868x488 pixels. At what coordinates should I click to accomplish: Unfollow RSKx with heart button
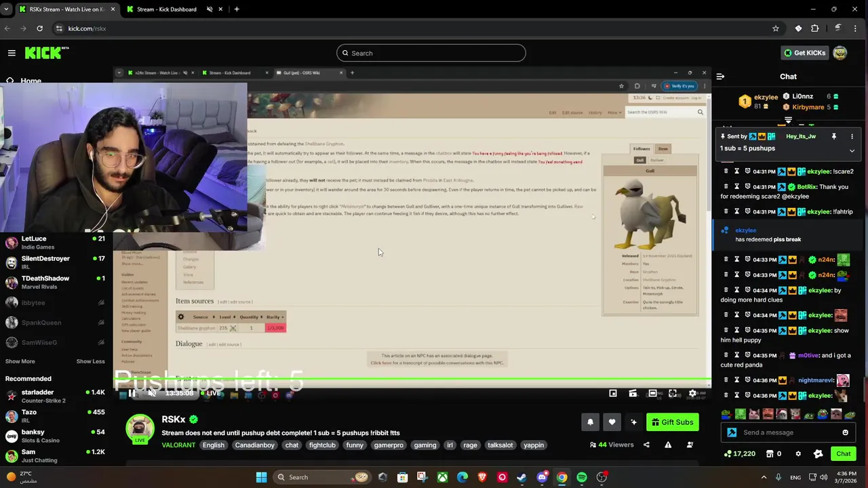click(x=612, y=422)
